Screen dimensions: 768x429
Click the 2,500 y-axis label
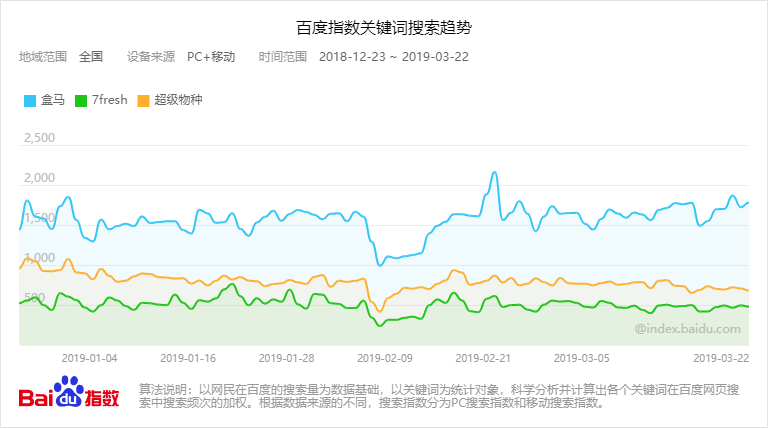point(38,138)
